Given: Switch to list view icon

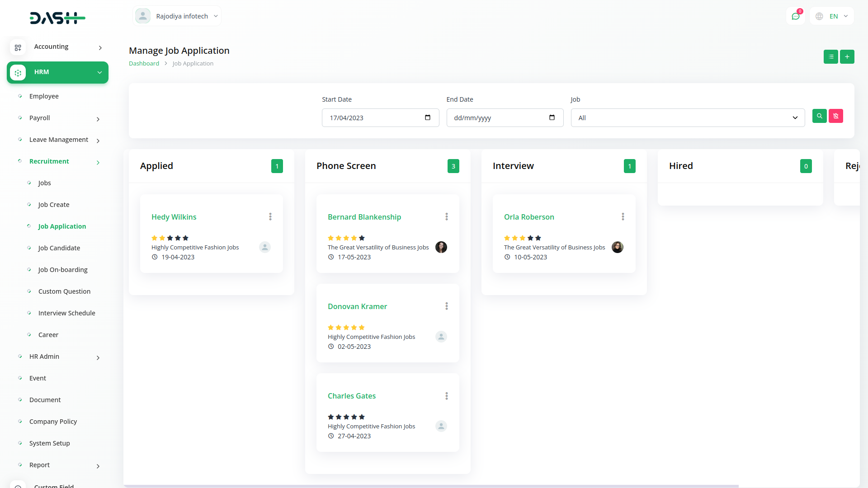Looking at the screenshot, I should point(830,57).
